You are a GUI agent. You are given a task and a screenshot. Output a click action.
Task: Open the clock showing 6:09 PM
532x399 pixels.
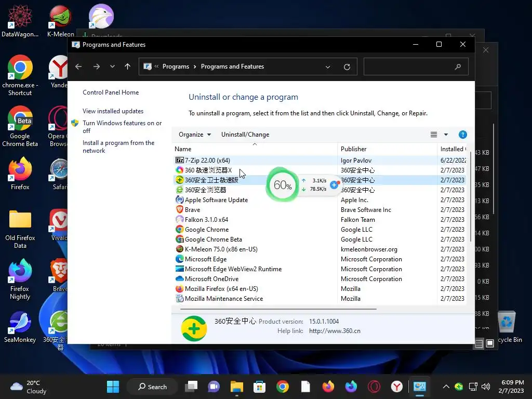pos(512,387)
